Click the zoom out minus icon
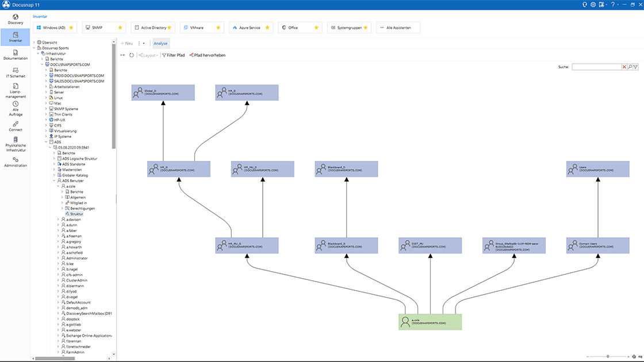The image size is (644, 362). pyautogui.click(x=587, y=357)
